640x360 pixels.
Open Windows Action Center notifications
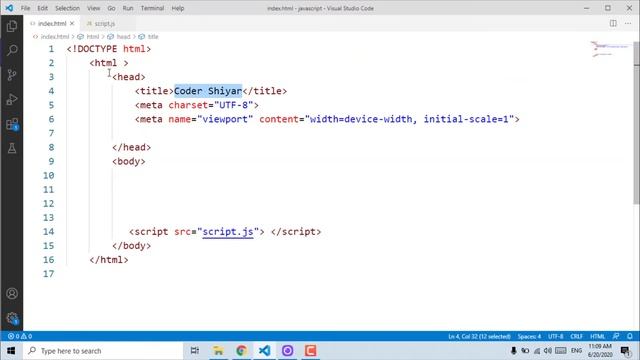point(625,351)
